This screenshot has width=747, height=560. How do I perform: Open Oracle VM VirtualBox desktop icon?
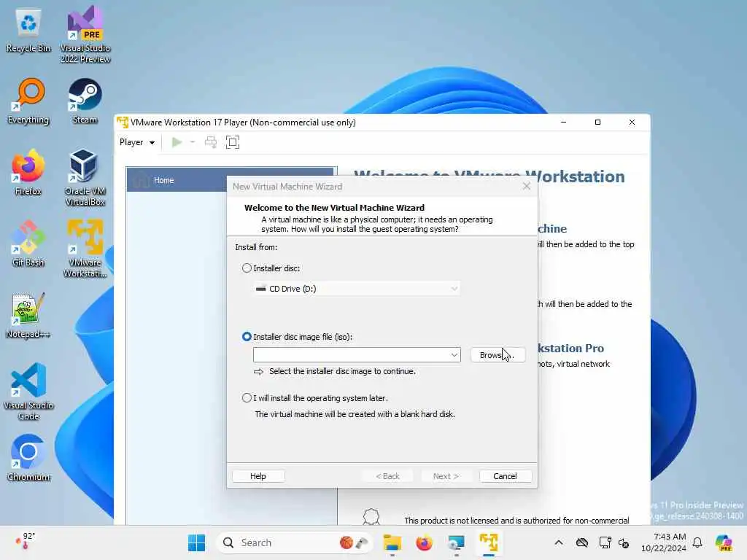click(85, 177)
